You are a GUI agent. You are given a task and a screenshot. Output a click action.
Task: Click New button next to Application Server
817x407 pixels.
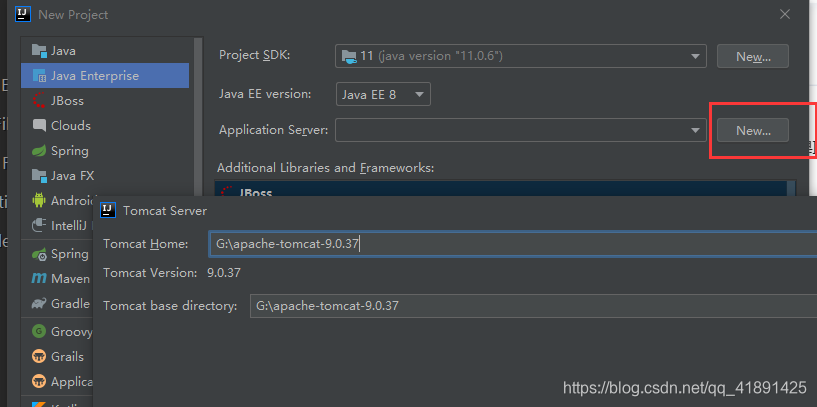pyautogui.click(x=752, y=130)
